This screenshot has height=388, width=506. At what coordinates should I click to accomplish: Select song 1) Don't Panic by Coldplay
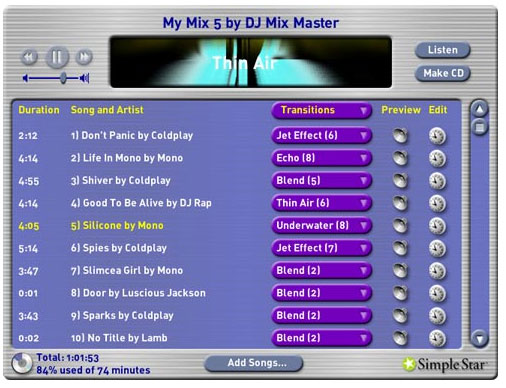(x=132, y=136)
